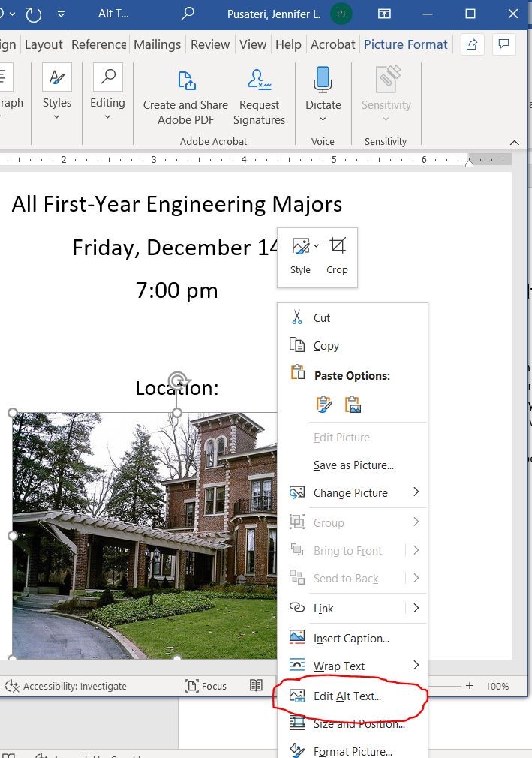Open the References tab
The image size is (532, 758).
tap(98, 44)
